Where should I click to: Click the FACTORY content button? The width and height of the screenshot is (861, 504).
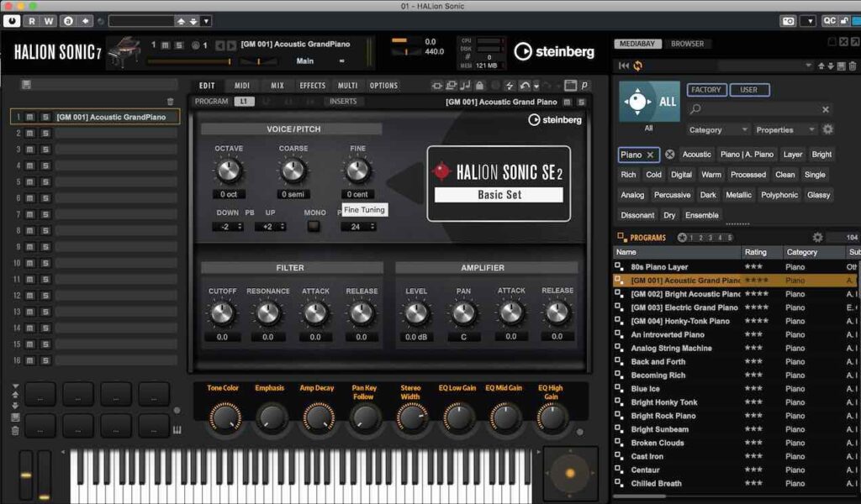[x=706, y=90]
